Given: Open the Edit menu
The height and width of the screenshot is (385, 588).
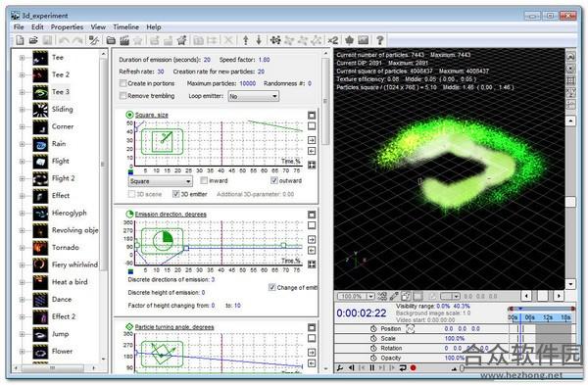Looking at the screenshot, I should 37,27.
